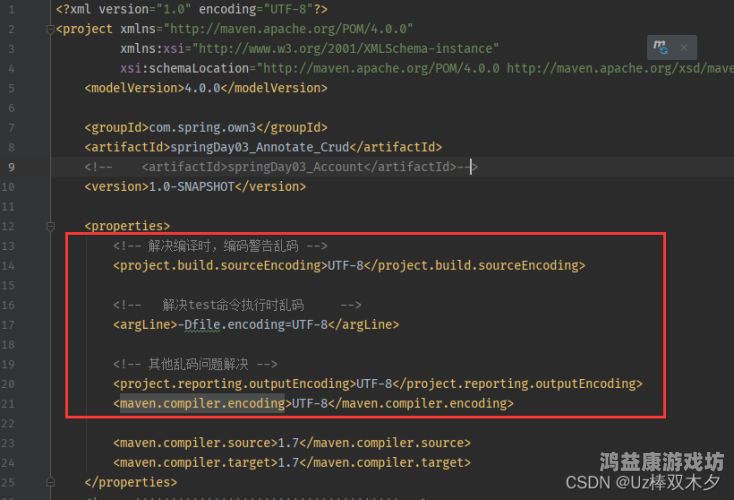Click highlighted maven.compiler.encoding tag

(x=202, y=404)
